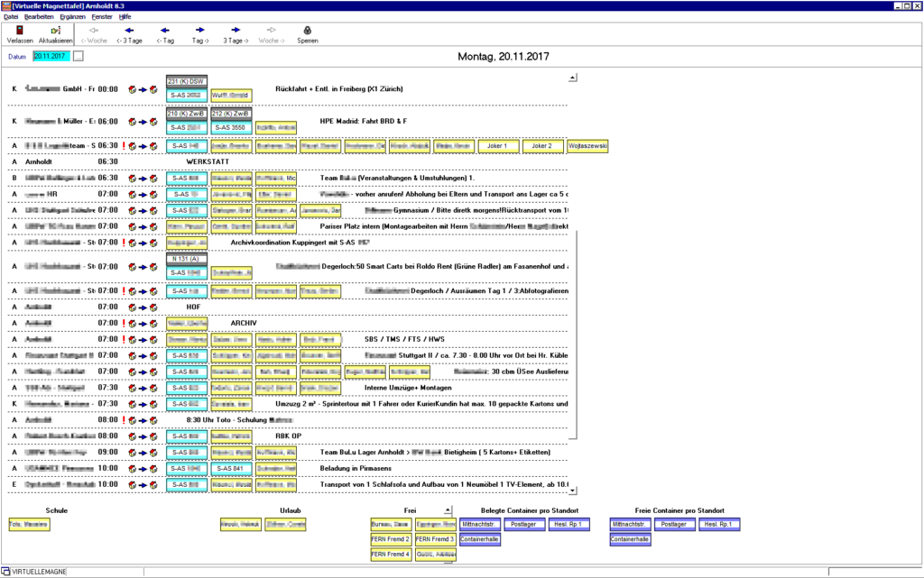Click the Datum input field
Screen dimensions: 924x578
pos(51,57)
